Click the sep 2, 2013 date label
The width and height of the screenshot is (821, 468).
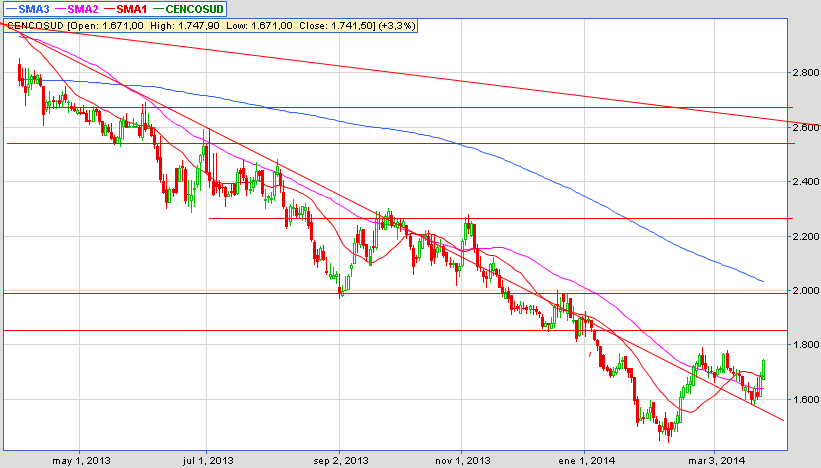point(341,461)
